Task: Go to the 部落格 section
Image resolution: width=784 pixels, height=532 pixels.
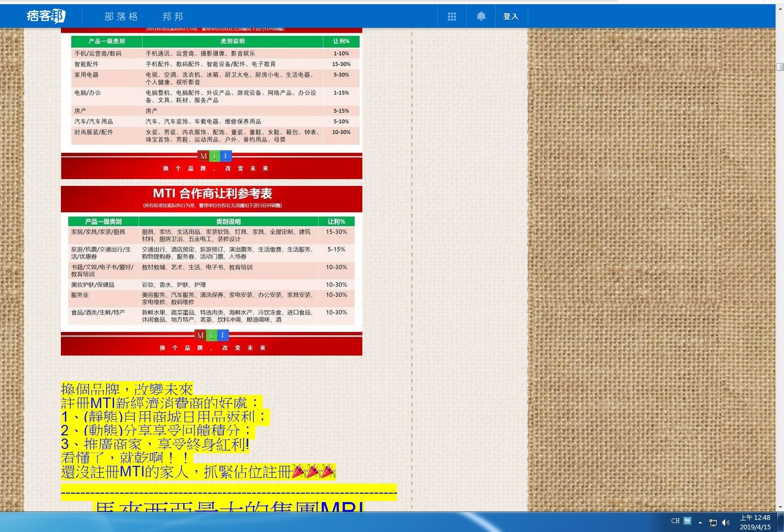Action: click(x=121, y=16)
